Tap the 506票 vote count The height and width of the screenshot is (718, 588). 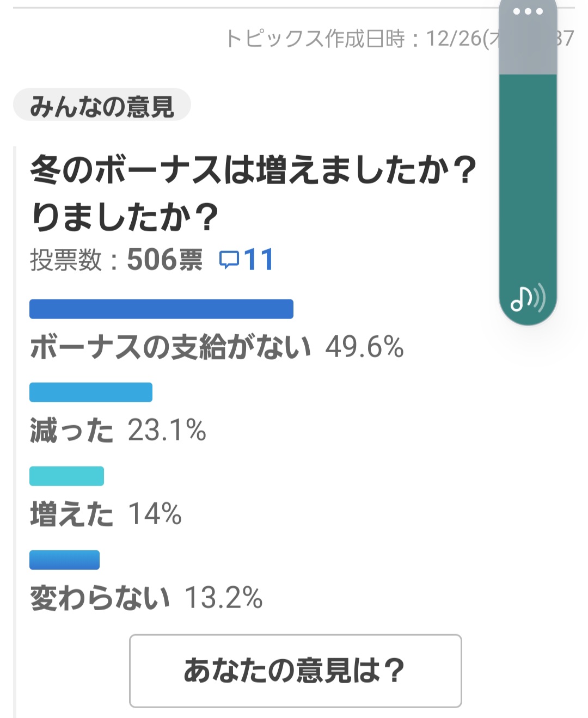pos(164,260)
